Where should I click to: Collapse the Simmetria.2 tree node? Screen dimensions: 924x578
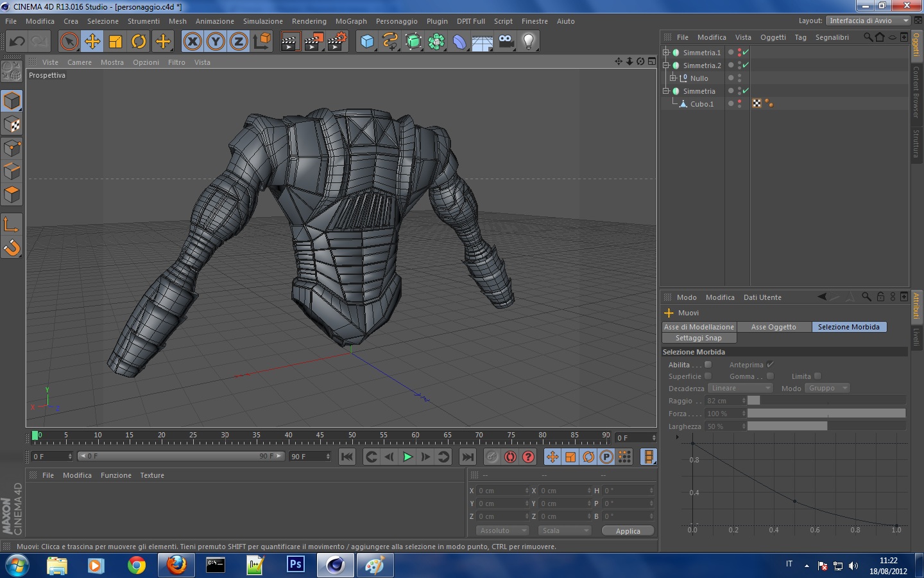point(666,66)
